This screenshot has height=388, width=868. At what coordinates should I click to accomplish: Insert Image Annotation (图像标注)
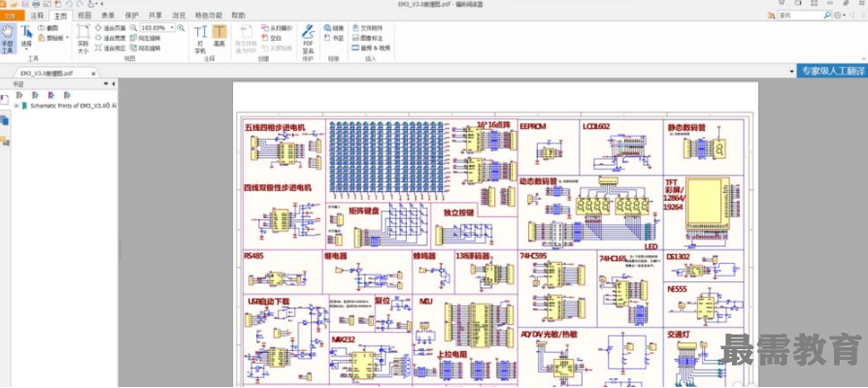coord(368,38)
